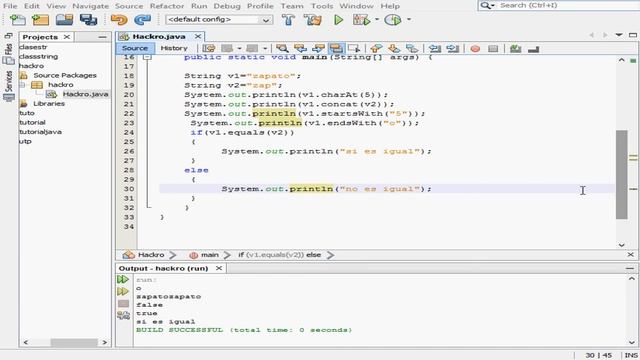Toggle Highlight Search in the editor toolbar
640x360 pixels.
336,49
